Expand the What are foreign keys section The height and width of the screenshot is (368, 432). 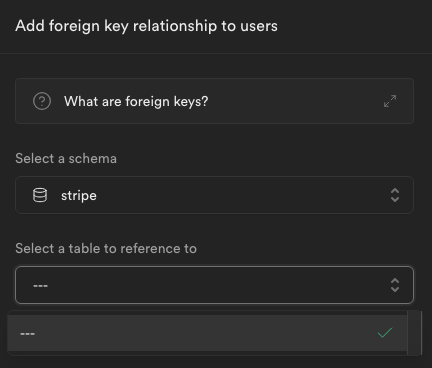[x=214, y=101]
